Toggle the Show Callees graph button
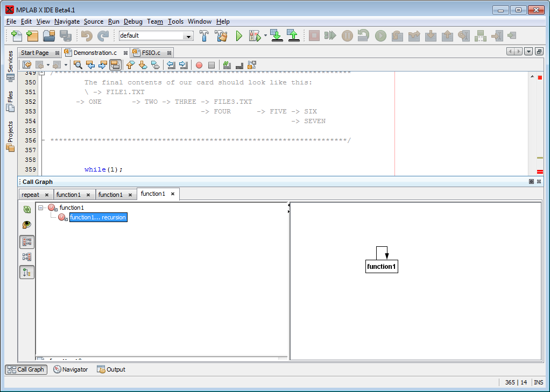 (x=27, y=242)
